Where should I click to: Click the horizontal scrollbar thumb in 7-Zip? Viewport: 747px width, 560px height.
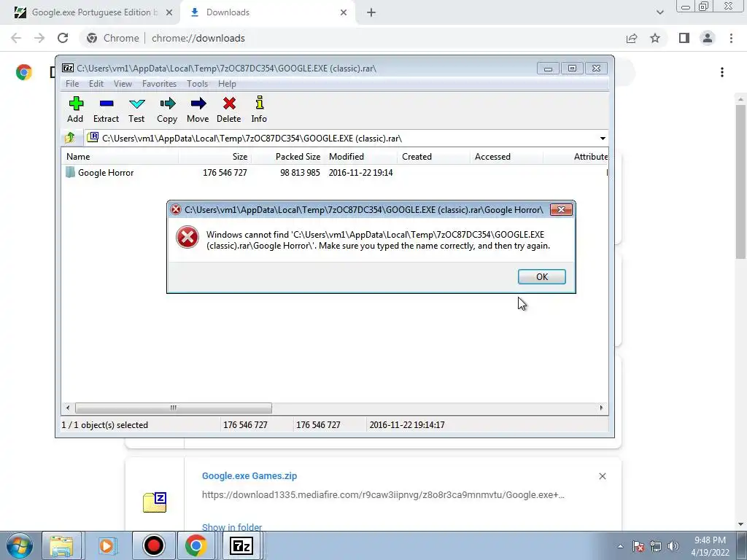point(174,408)
